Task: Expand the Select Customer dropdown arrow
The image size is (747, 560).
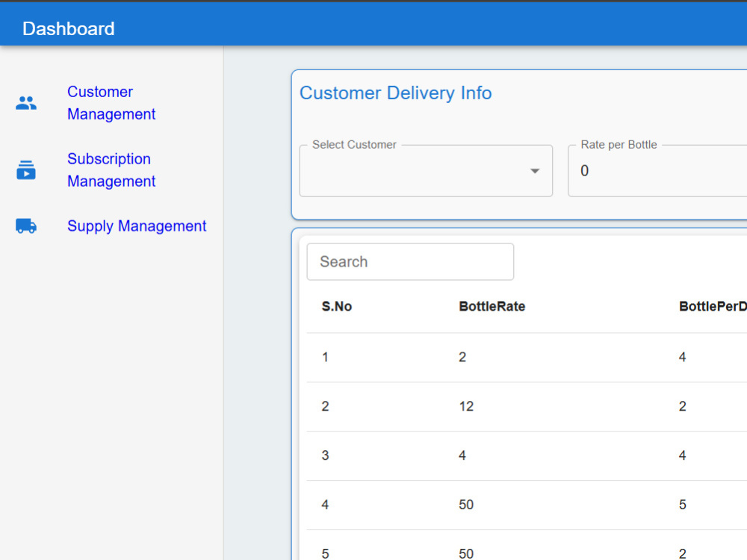Action: click(x=535, y=171)
